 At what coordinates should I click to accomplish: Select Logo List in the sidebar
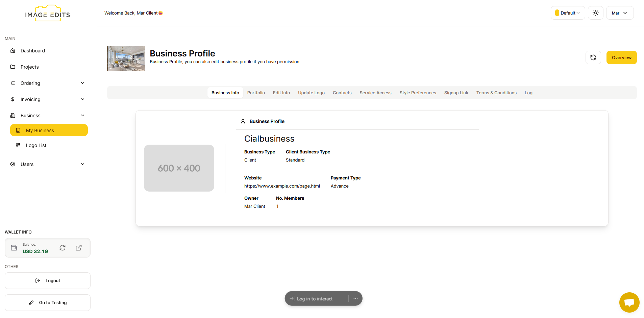[36, 145]
